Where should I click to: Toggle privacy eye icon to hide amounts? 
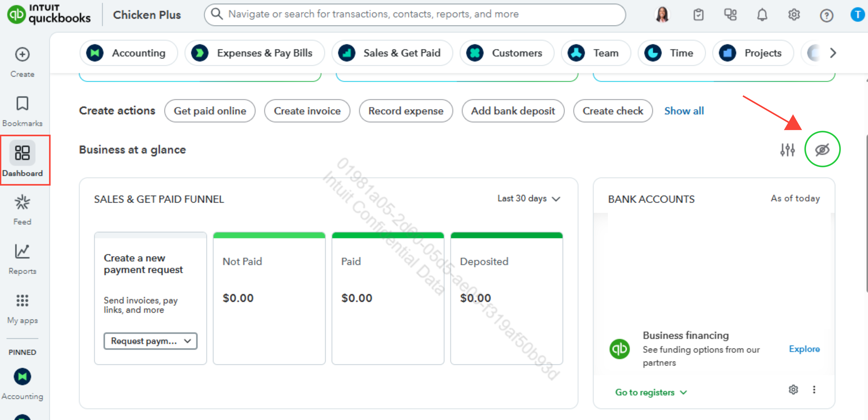(x=822, y=150)
